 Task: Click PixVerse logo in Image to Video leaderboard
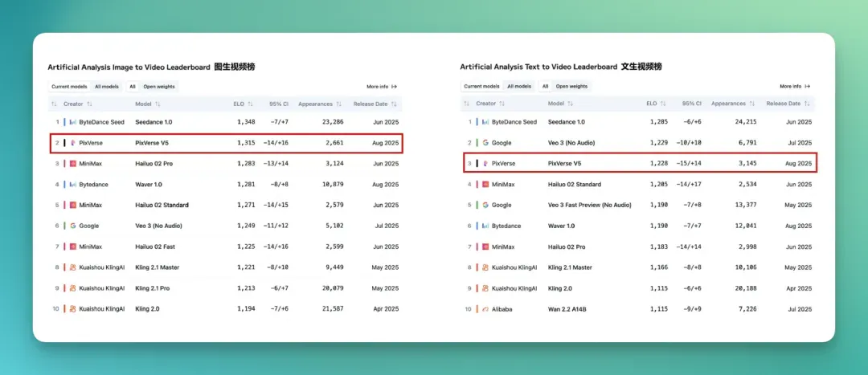(x=72, y=143)
